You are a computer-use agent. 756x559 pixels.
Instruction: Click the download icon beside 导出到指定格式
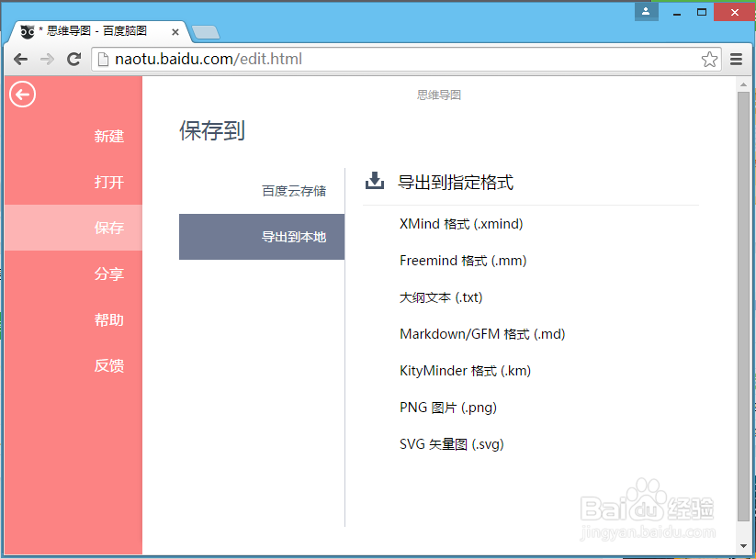tap(375, 181)
